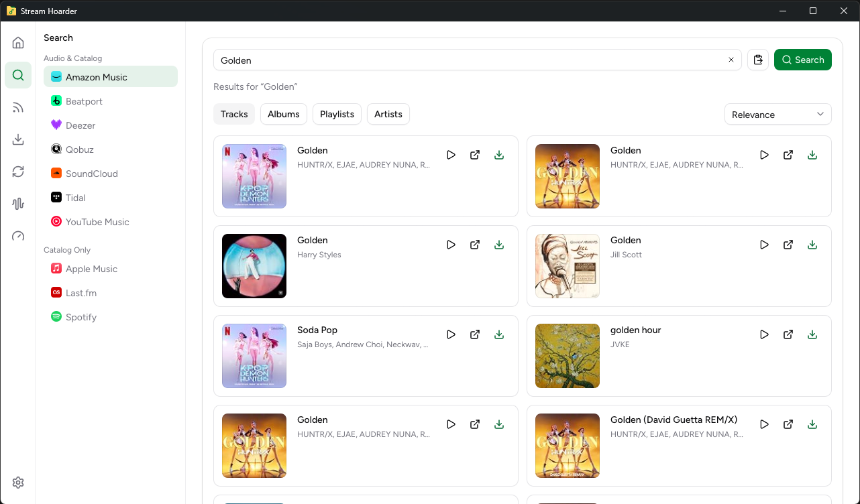Open Golden by Harry Styles in external link
The height and width of the screenshot is (504, 860).
click(x=475, y=245)
